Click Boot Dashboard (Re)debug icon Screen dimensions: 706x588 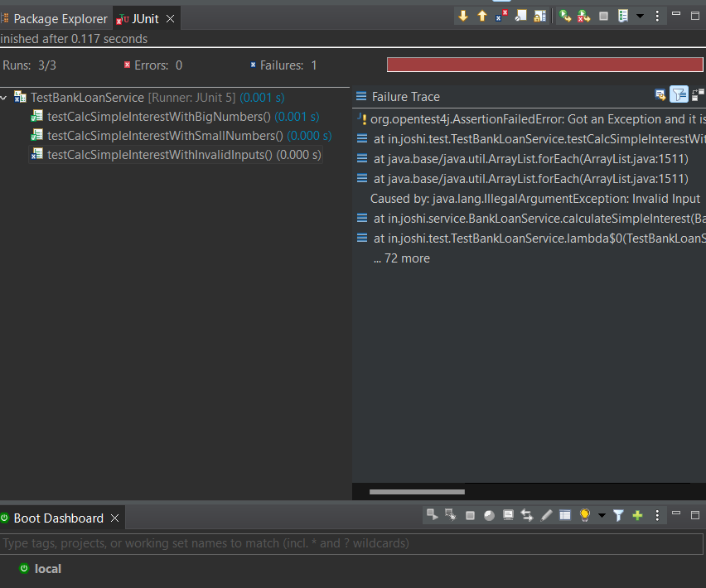point(451,515)
